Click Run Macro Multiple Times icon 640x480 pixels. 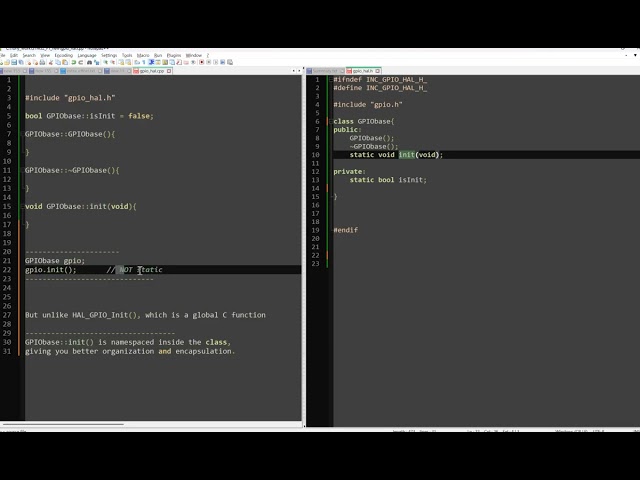(x=222, y=62)
